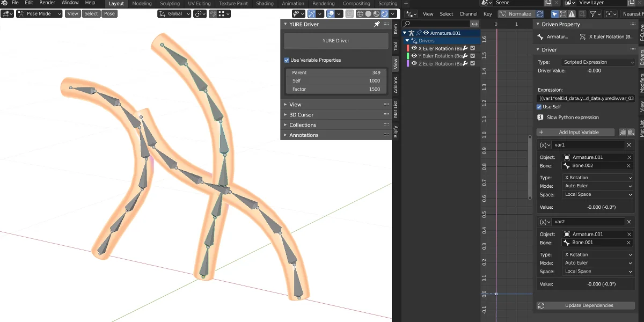Image resolution: width=644 pixels, height=322 pixels.
Task: Uncheck the Use Self option
Action: click(x=539, y=107)
